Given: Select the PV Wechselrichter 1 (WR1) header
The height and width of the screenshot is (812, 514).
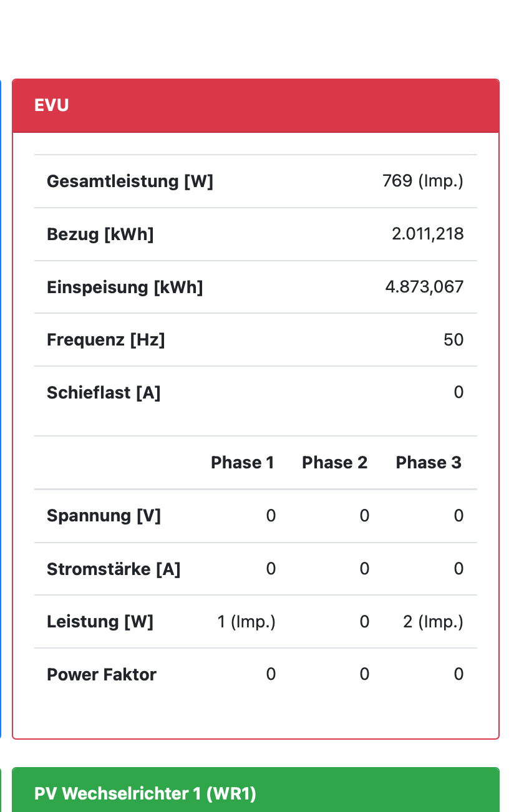Looking at the screenshot, I should tap(256, 793).
